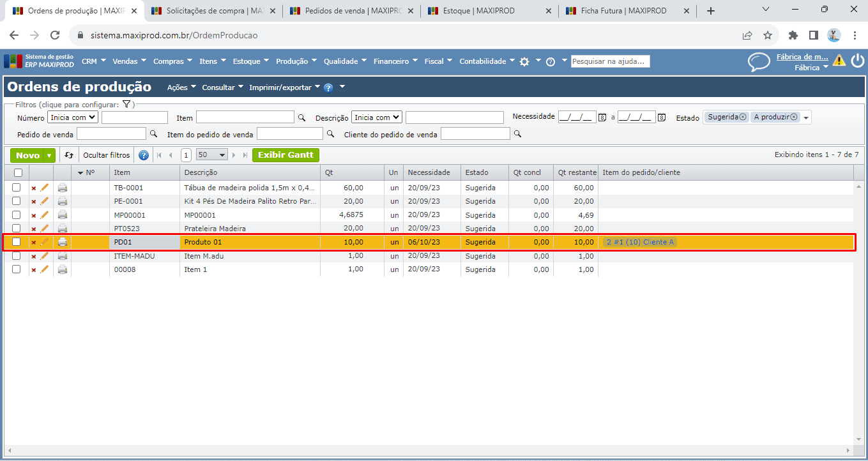The width and height of the screenshot is (868, 461).
Task: Check the PT0523 row checkbox
Action: [x=17, y=229]
